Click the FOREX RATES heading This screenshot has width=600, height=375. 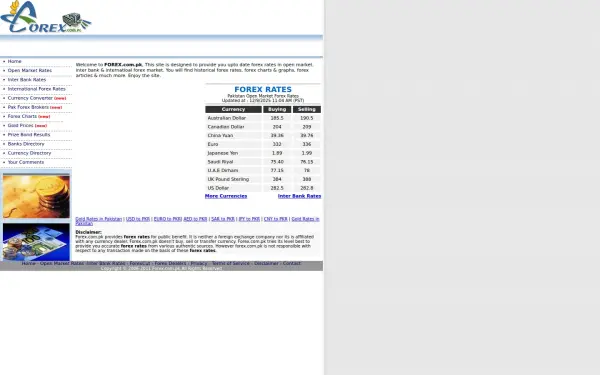point(263,89)
